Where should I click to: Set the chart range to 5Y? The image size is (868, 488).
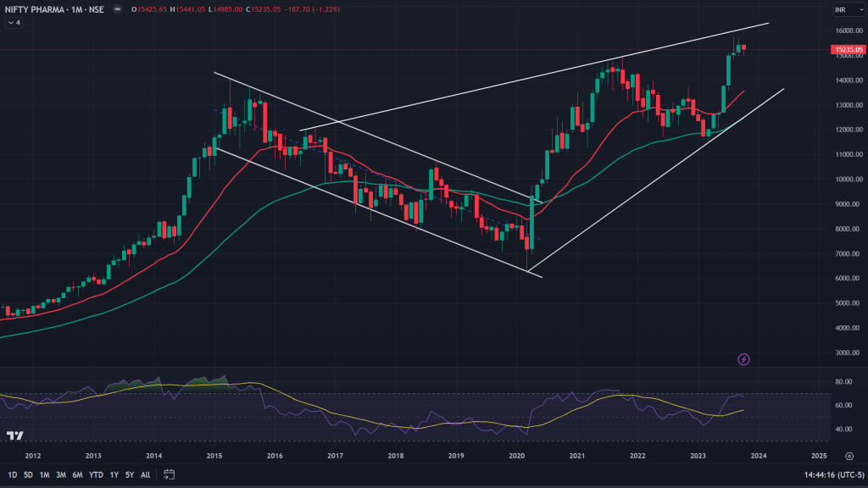coord(129,474)
